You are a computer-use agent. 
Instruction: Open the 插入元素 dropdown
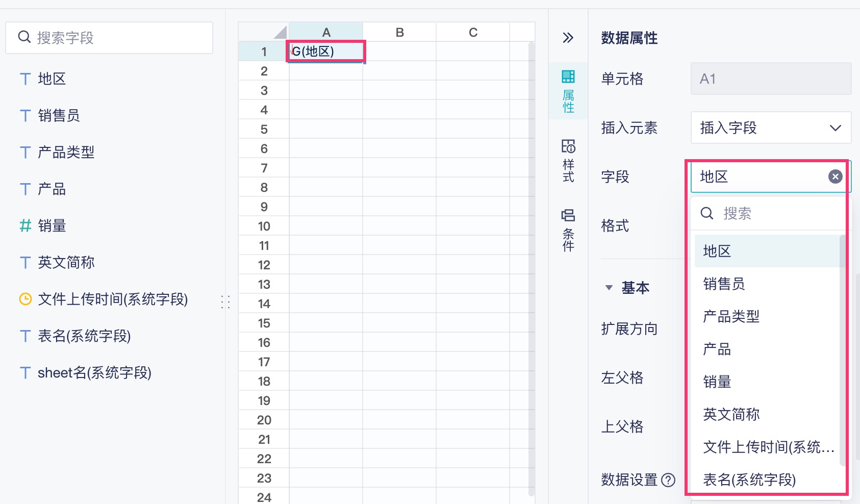pyautogui.click(x=770, y=128)
